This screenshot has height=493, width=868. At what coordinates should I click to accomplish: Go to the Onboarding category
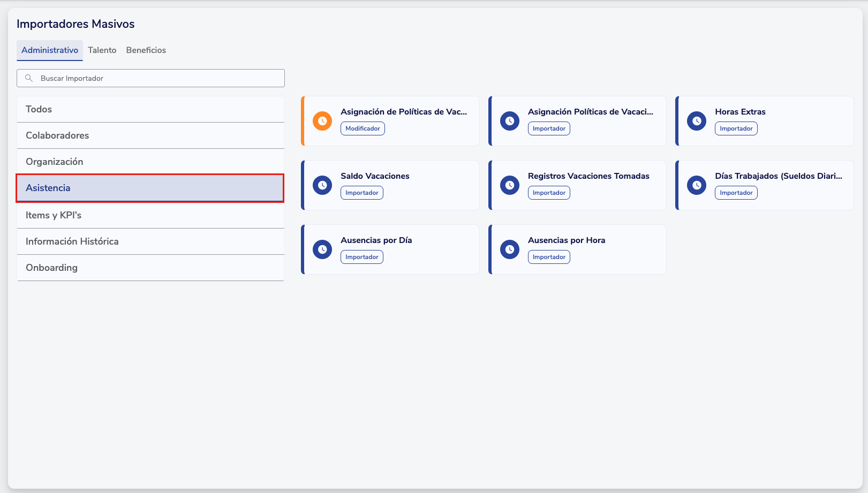tap(150, 268)
